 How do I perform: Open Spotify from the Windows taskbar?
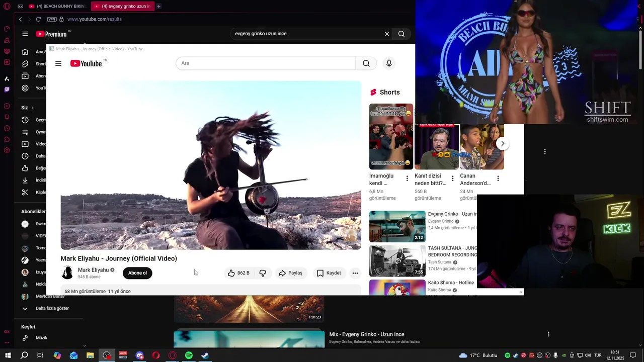pos(189,355)
